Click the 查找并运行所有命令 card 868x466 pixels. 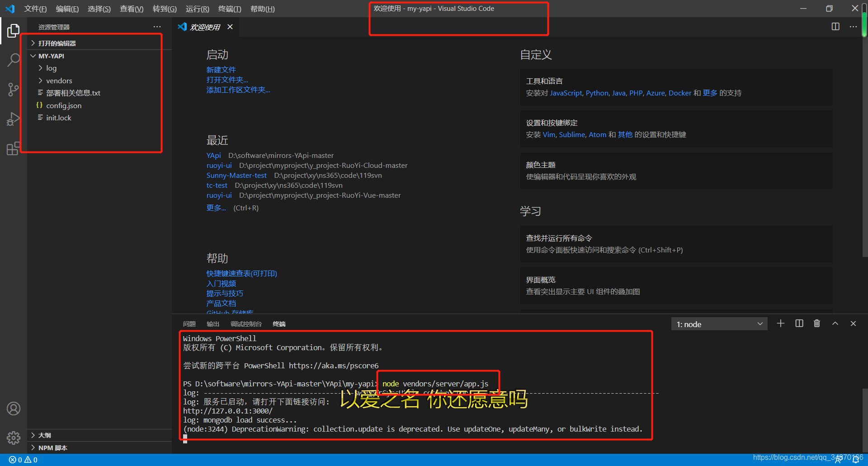pos(676,244)
